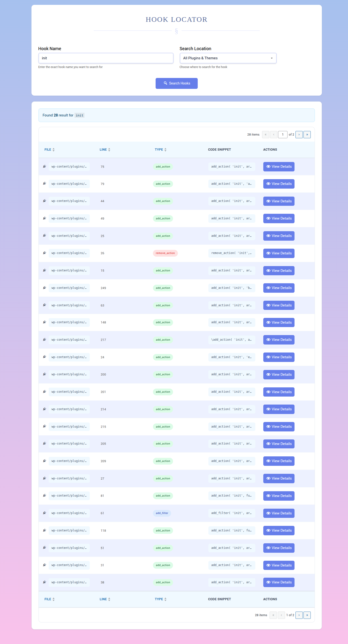Open the Search Location dropdown

tap(228, 58)
